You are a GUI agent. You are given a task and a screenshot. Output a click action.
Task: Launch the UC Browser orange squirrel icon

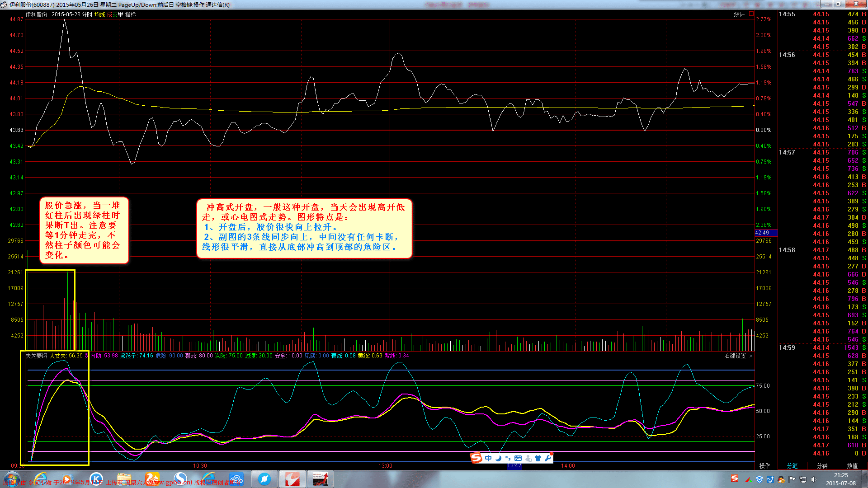(152, 479)
